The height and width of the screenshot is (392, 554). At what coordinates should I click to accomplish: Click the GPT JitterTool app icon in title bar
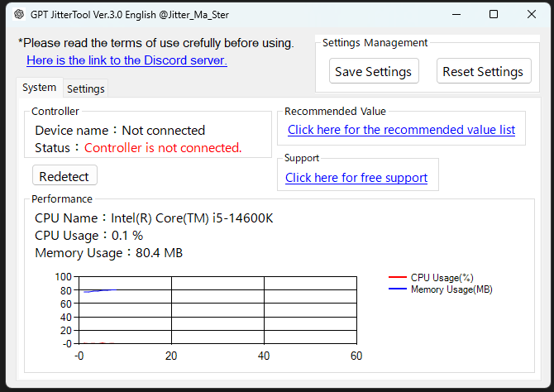tap(18, 14)
